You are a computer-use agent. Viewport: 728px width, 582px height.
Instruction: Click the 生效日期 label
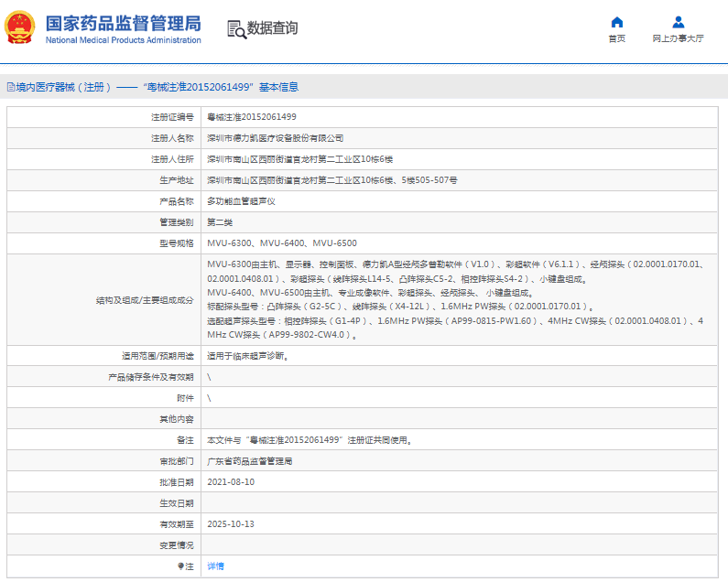[177, 503]
